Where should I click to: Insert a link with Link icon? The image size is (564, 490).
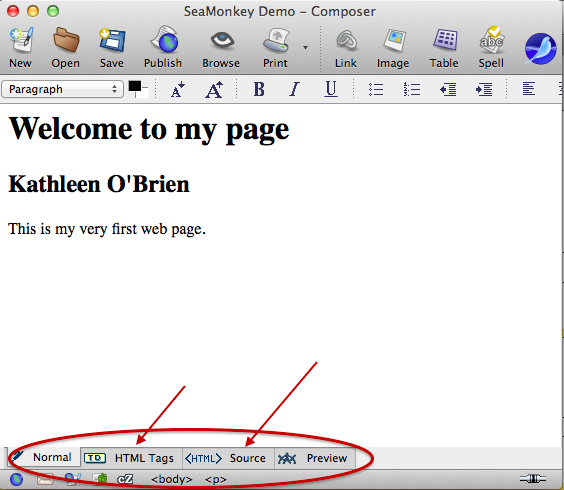pyautogui.click(x=346, y=40)
